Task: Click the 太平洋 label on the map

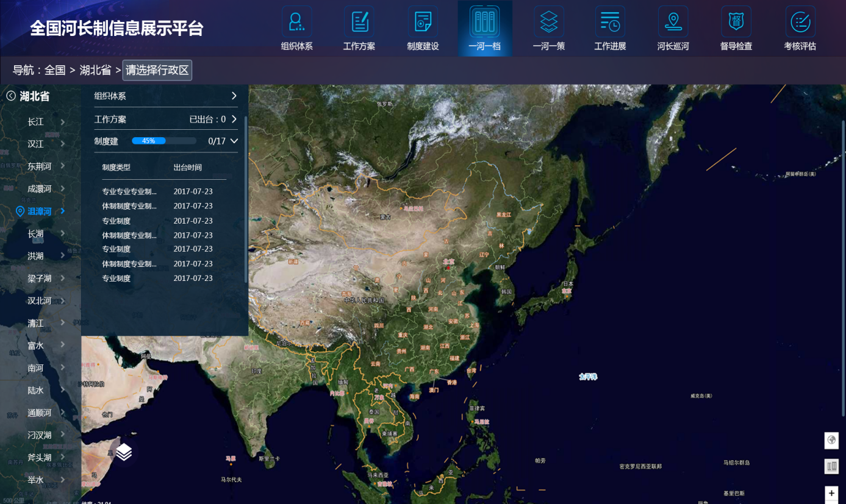Action: click(x=588, y=377)
